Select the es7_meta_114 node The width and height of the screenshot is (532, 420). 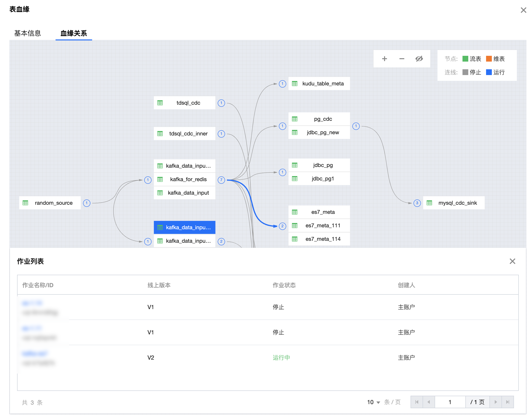[319, 239]
